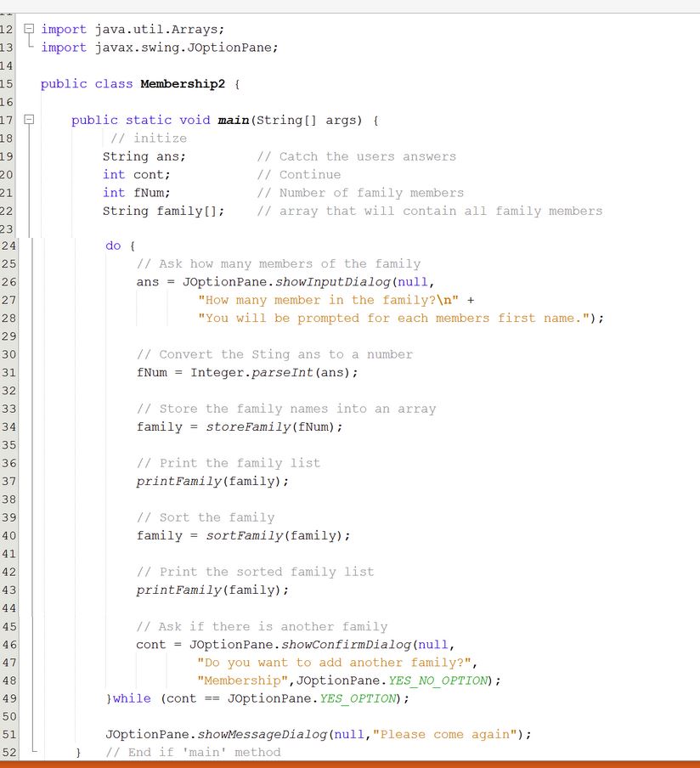700x768 pixels.
Task: Click the 'do' keyword
Action: [113, 246]
